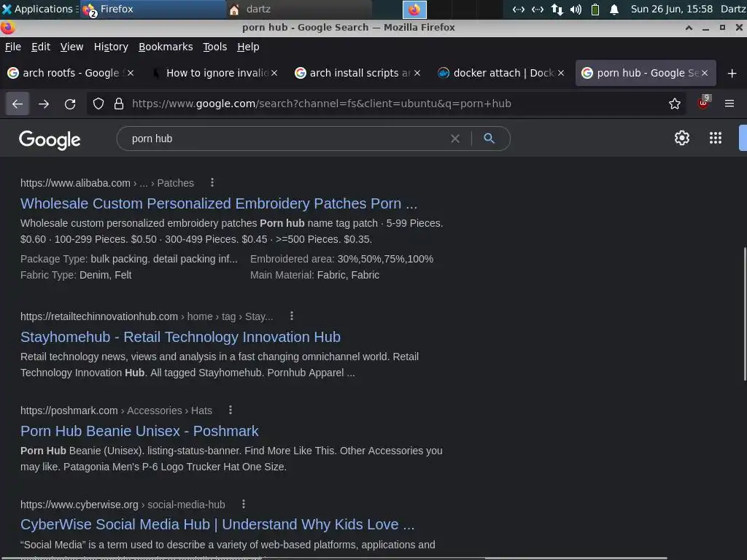747x560 pixels.
Task: Open the Google apps grid
Action: click(716, 138)
